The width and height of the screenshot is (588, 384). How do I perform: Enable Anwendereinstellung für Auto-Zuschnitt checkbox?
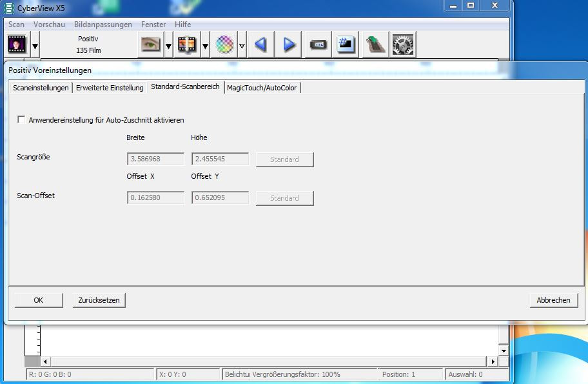[21, 120]
